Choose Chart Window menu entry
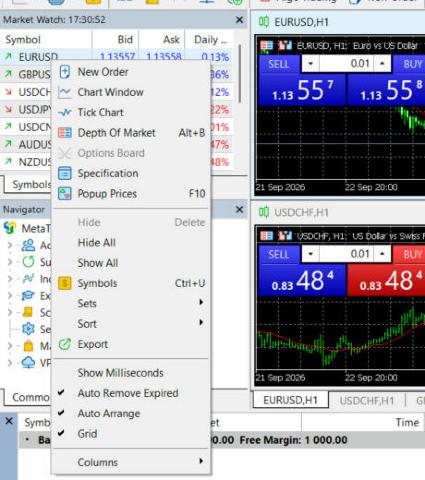Screen dimensions: 425x480 [131, 92]
